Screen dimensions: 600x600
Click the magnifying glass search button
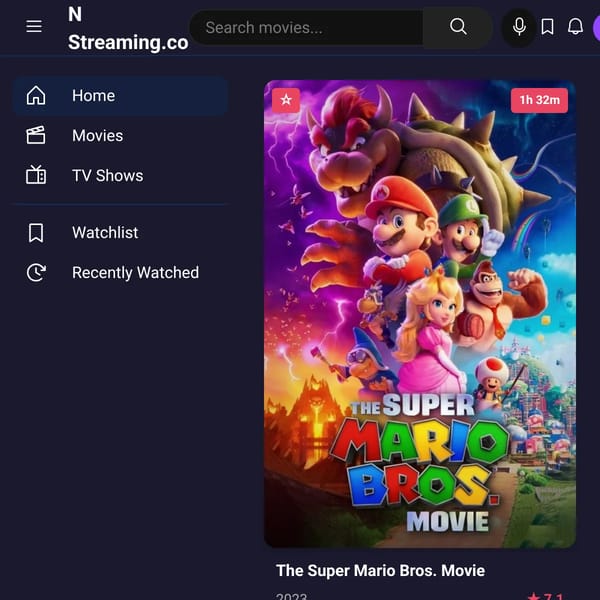458,27
